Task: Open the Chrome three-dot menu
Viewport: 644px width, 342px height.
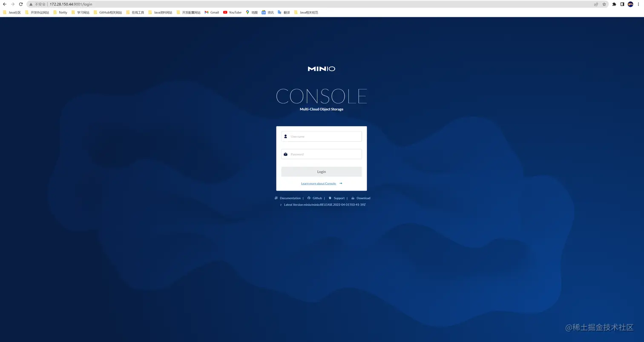Action: tap(638, 4)
